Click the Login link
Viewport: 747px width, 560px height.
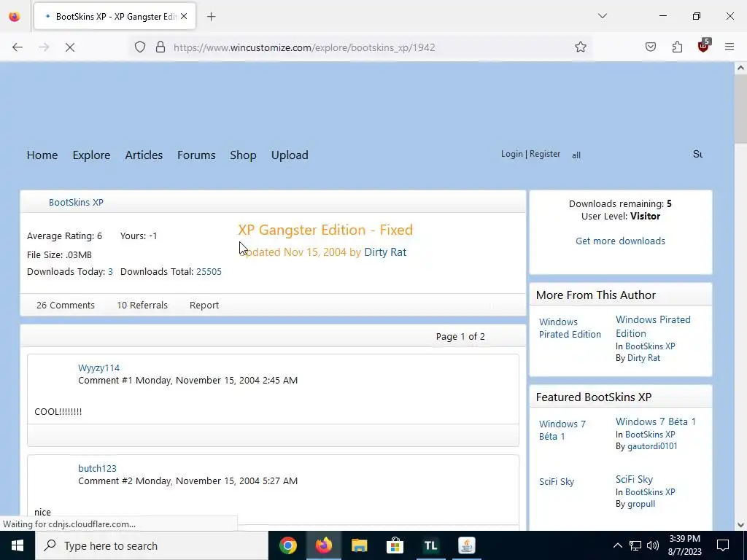pyautogui.click(x=511, y=154)
